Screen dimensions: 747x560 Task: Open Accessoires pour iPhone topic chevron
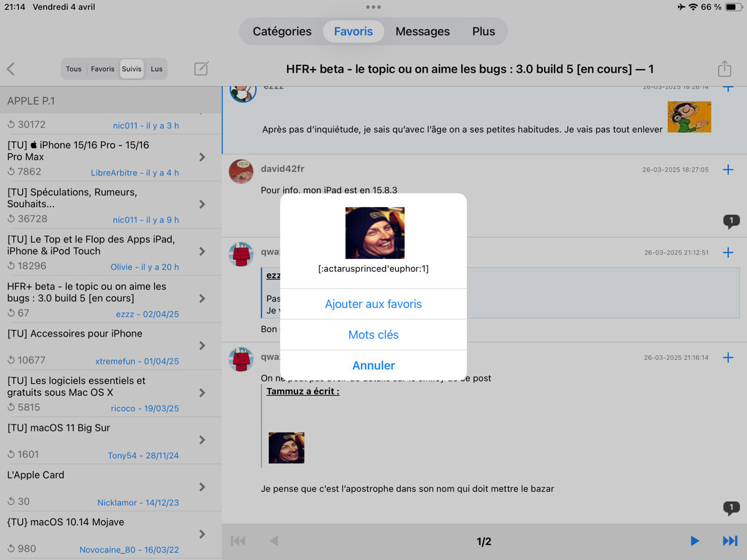pyautogui.click(x=202, y=346)
